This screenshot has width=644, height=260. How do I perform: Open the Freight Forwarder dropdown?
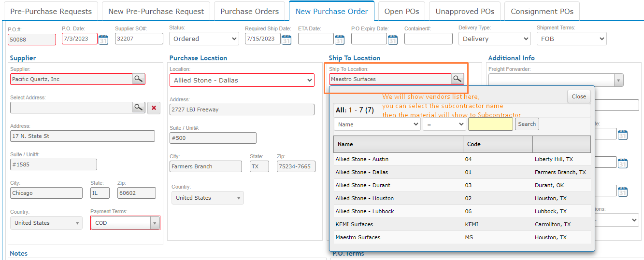point(618,80)
